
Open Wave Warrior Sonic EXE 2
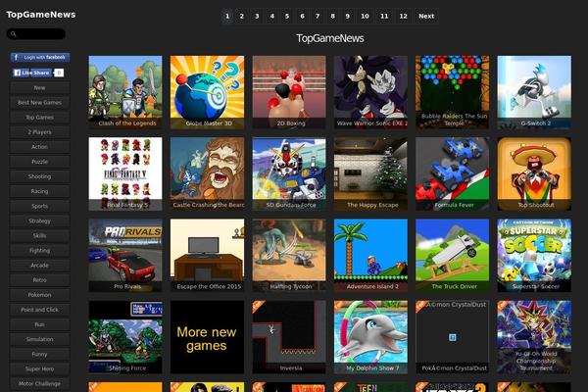pos(370,92)
